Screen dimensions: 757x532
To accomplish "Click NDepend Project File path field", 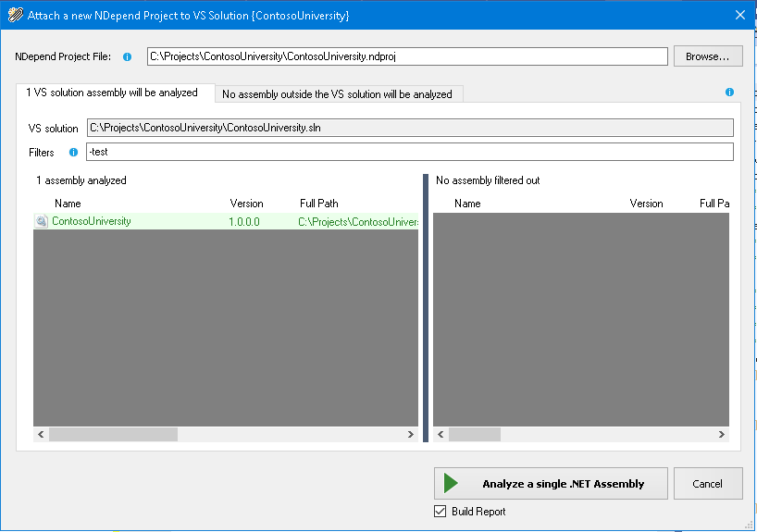I will point(407,56).
